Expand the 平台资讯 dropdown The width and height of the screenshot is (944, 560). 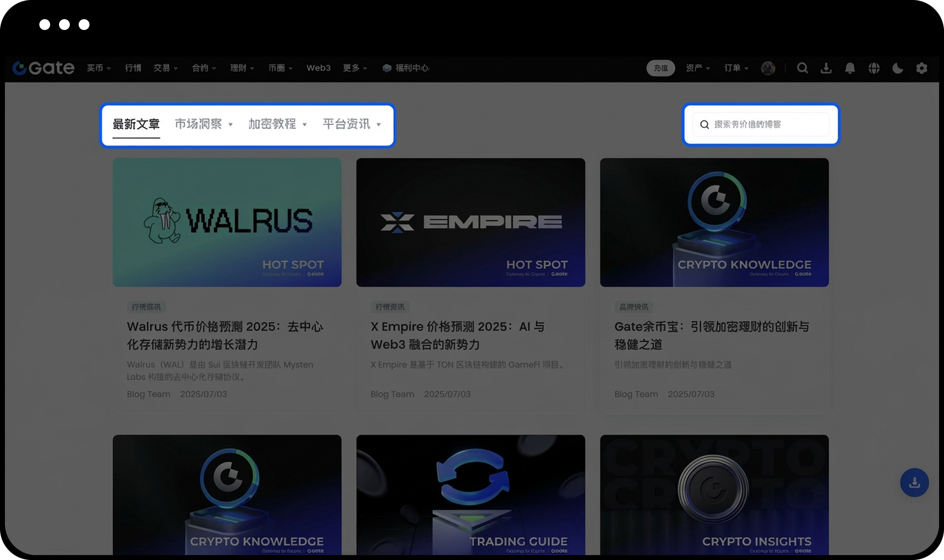point(352,124)
